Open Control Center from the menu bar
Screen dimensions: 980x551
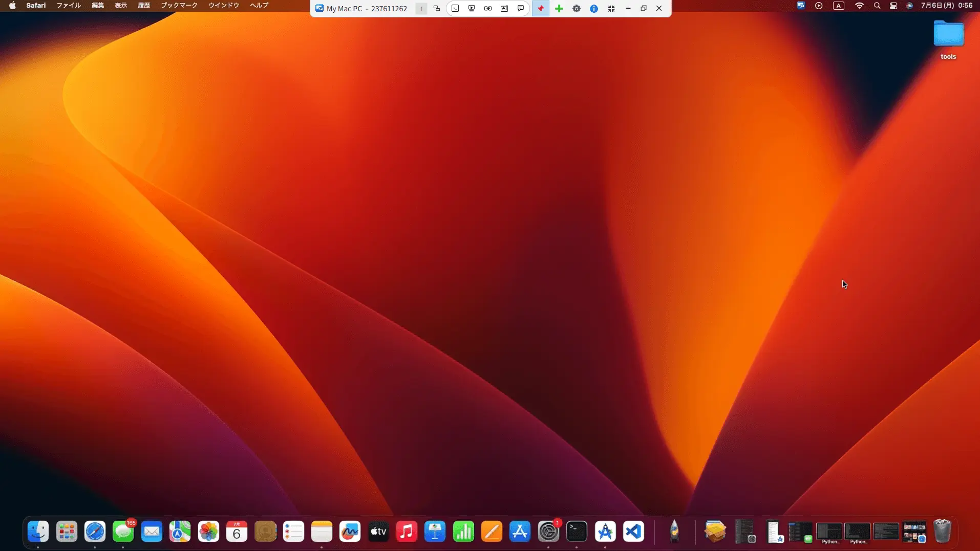click(x=893, y=6)
